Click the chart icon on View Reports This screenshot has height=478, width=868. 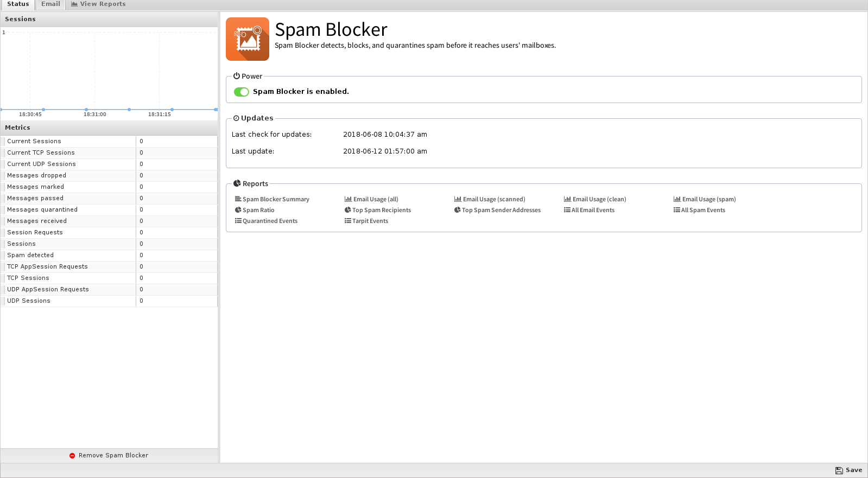(74, 4)
